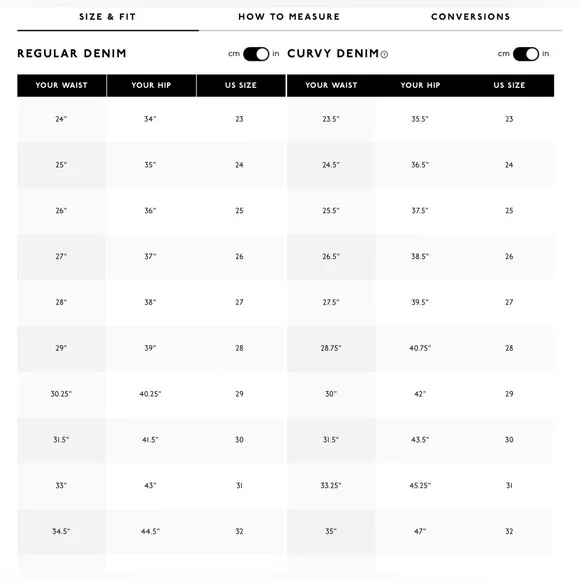
Task: Click Curvy Denim 'Your Hip' column header
Action: (x=420, y=85)
